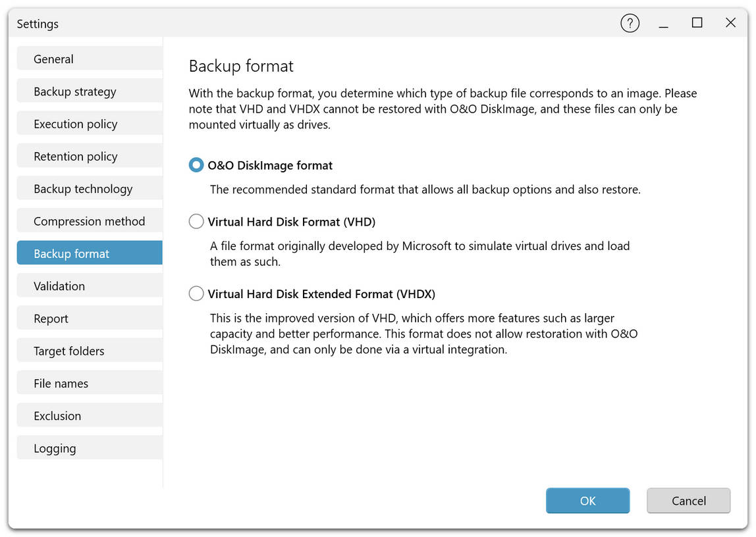This screenshot has height=537, width=756.
Task: Configure File names options
Action: [x=89, y=382]
